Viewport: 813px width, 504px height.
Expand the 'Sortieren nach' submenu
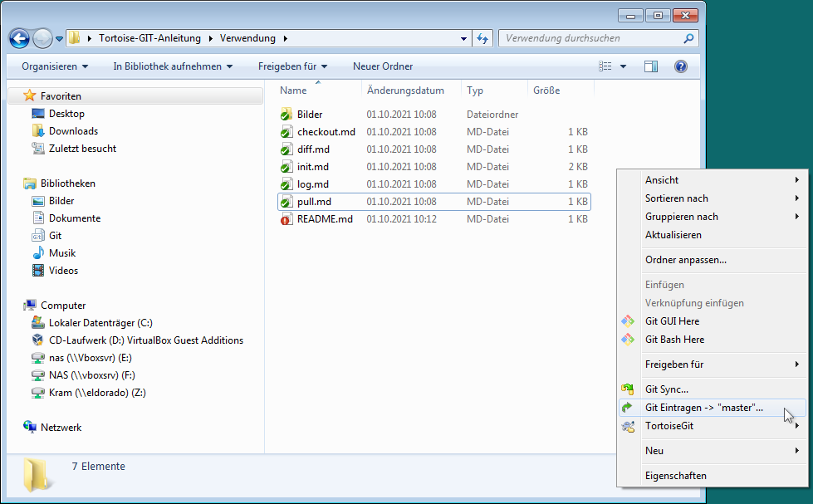tap(713, 198)
